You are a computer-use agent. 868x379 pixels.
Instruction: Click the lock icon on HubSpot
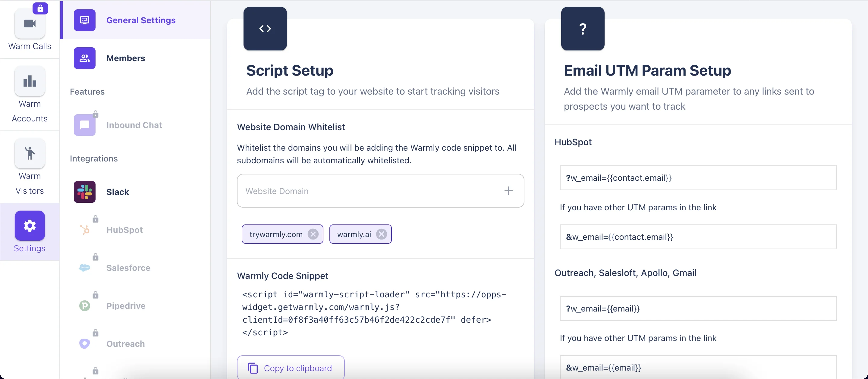click(x=96, y=219)
